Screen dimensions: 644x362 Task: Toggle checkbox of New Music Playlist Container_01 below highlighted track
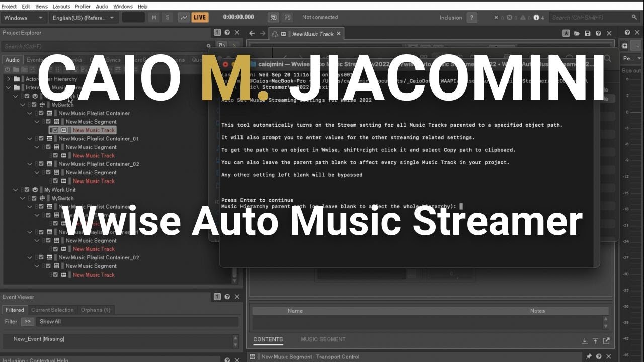(x=41, y=139)
